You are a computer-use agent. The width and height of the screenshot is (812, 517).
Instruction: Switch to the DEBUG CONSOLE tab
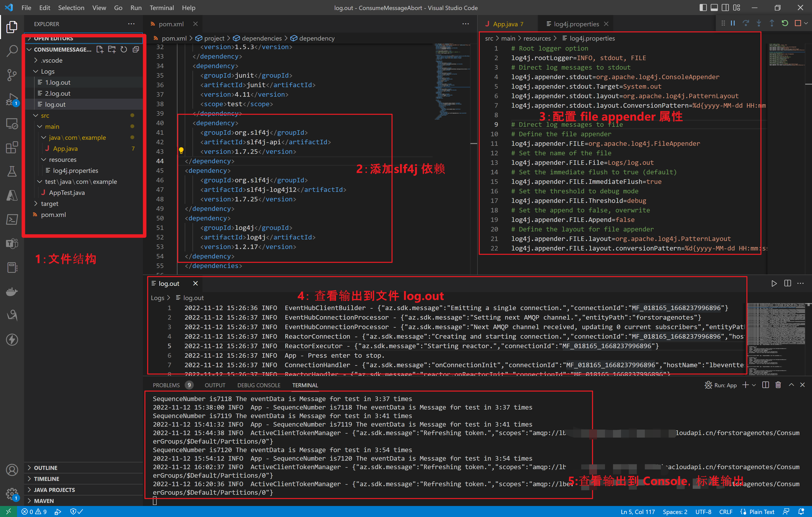(x=259, y=385)
